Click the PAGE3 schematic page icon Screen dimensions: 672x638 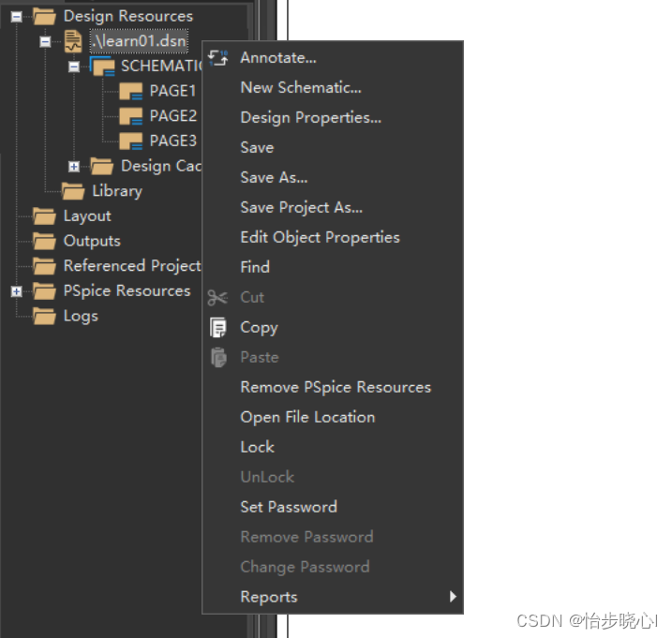131,141
